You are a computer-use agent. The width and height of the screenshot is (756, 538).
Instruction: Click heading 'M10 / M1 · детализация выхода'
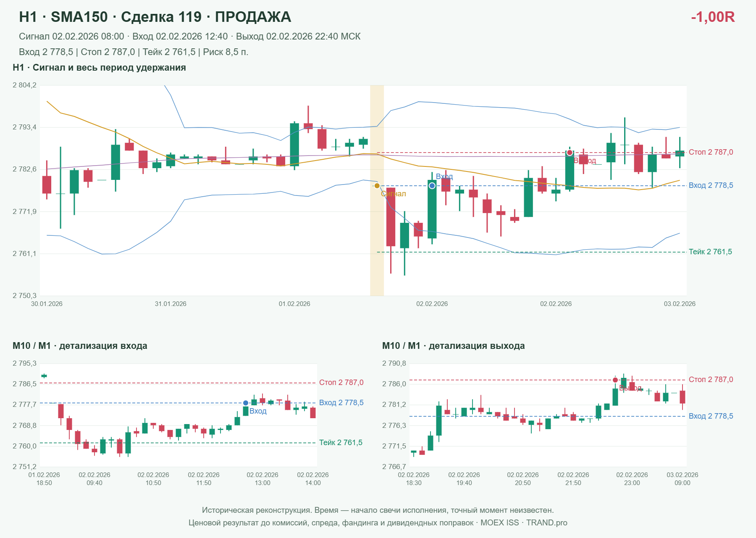(x=453, y=346)
